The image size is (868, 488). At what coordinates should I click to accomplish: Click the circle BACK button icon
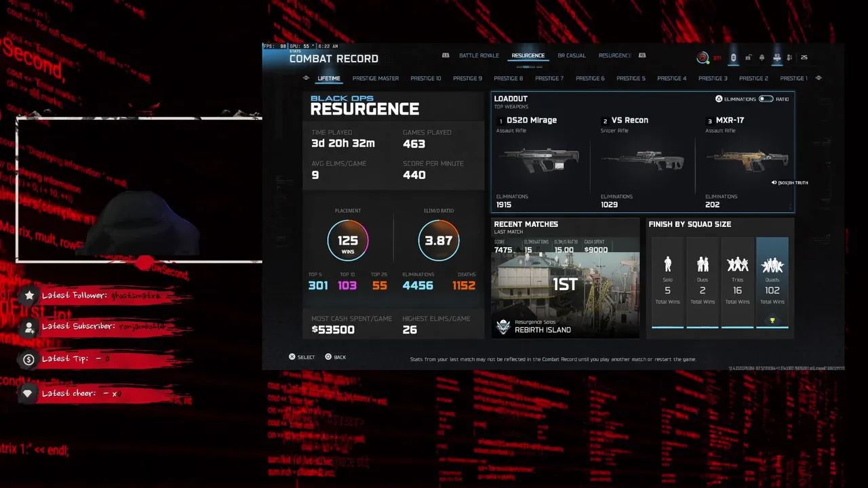coord(328,357)
